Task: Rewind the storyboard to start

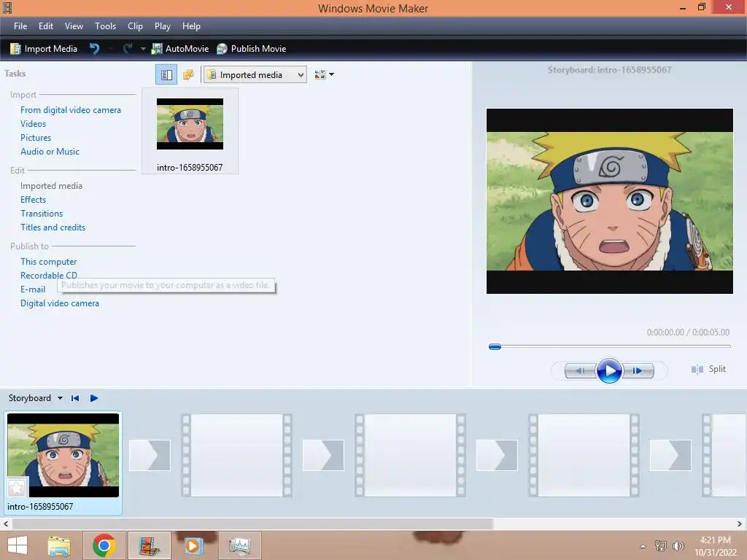Action: (x=75, y=398)
